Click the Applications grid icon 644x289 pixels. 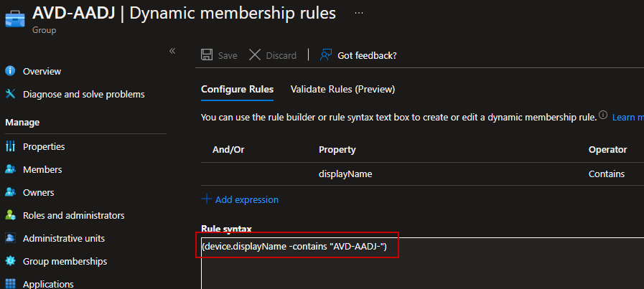click(10, 284)
